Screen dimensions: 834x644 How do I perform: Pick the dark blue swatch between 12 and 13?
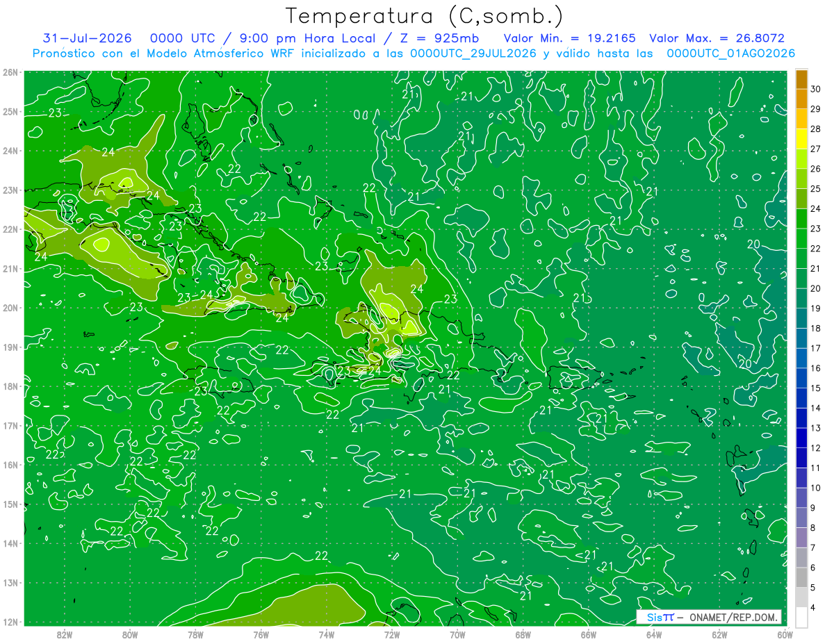pyautogui.click(x=801, y=438)
